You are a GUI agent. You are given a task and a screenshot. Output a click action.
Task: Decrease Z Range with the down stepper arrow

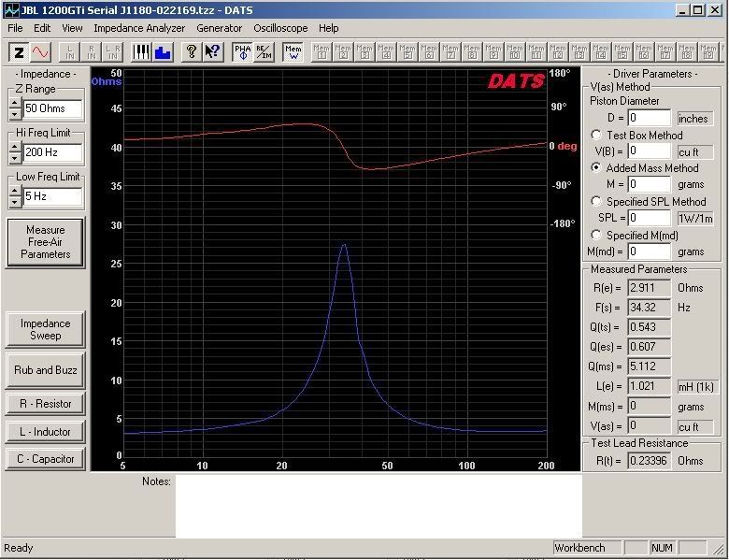click(15, 113)
